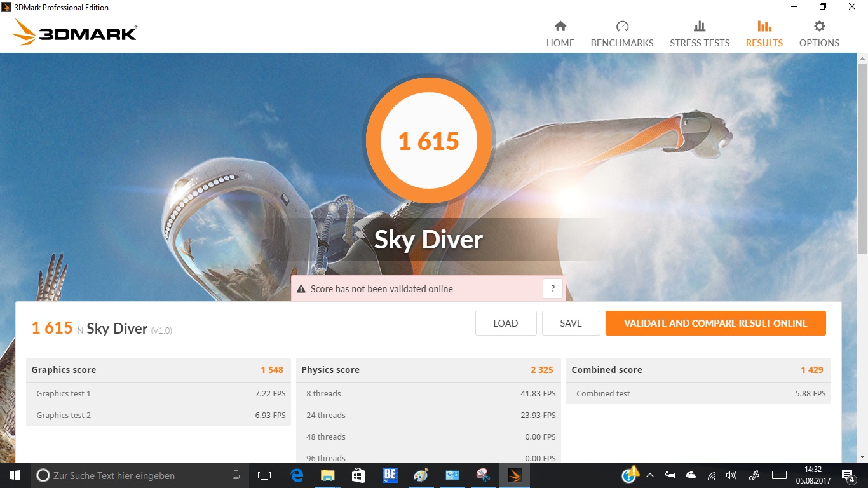Click the 2 325 physics score value

point(542,370)
